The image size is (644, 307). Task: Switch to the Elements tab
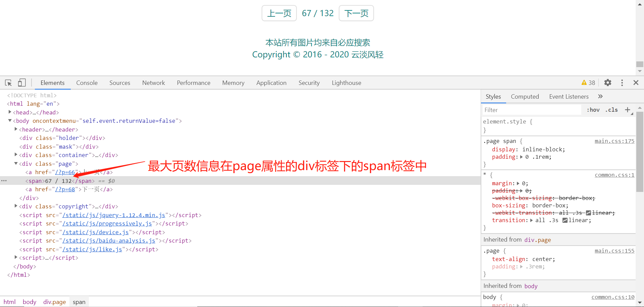point(52,83)
